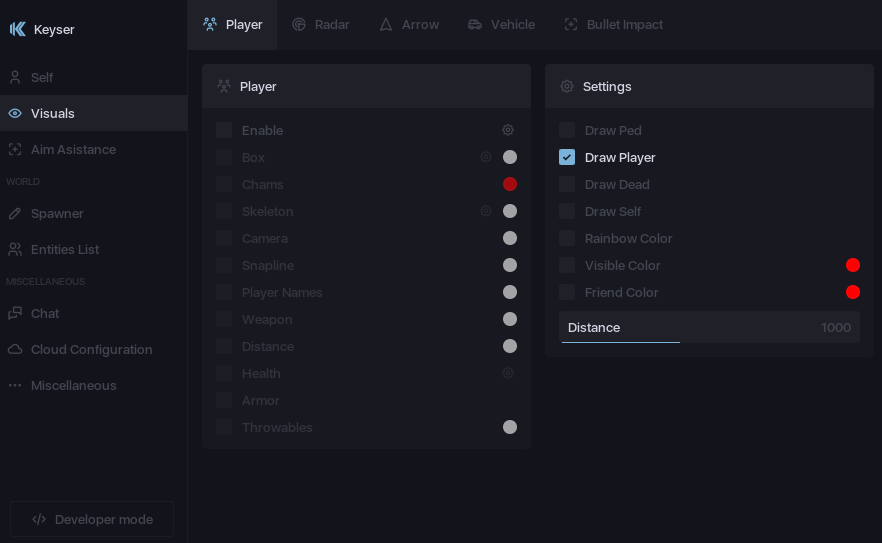This screenshot has width=882, height=543.
Task: Open Aim Assistance in the sidebar
Action: coord(73,149)
